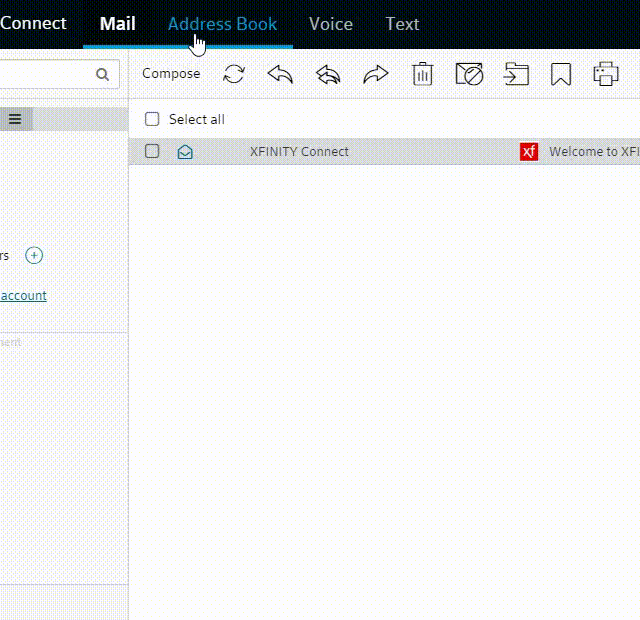Image resolution: width=640 pixels, height=620 pixels.
Task: Switch to the Address Book tab
Action: (222, 24)
